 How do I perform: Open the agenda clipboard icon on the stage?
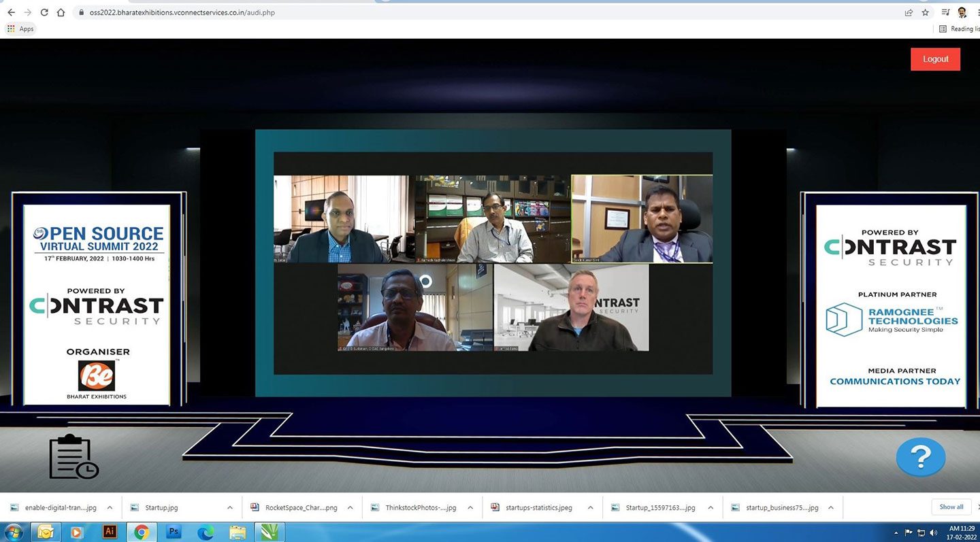coord(73,456)
